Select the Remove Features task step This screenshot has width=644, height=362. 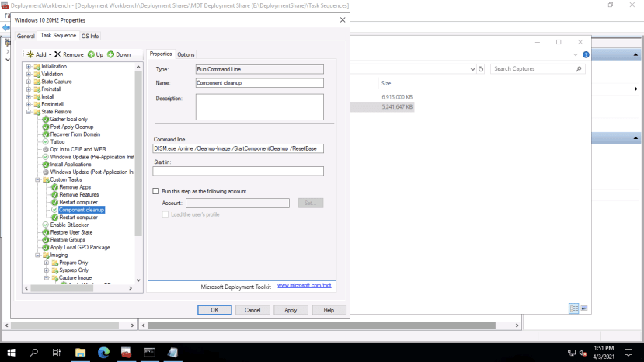78,195
